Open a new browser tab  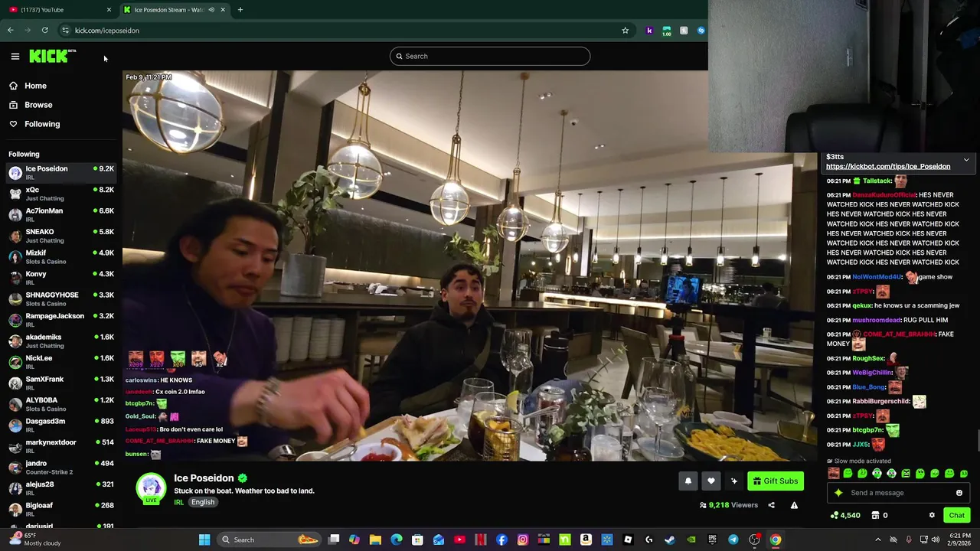[x=240, y=10]
